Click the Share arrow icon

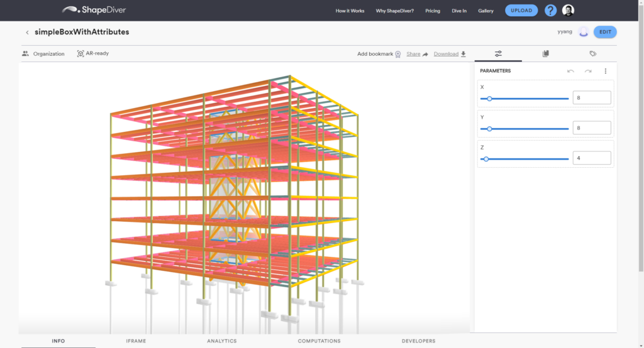[425, 54]
